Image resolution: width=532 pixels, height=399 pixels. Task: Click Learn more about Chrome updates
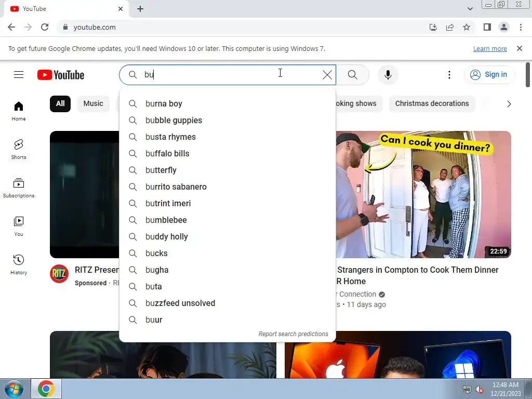(x=490, y=49)
